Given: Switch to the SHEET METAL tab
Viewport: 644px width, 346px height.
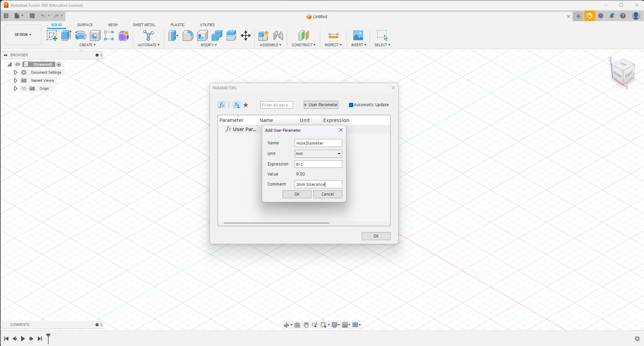Looking at the screenshot, I should pos(144,25).
